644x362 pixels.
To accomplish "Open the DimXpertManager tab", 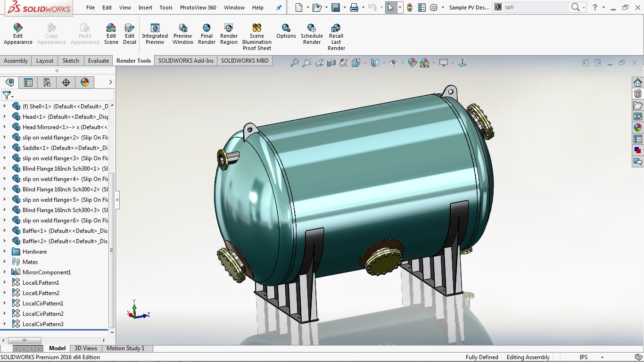I will click(x=66, y=82).
